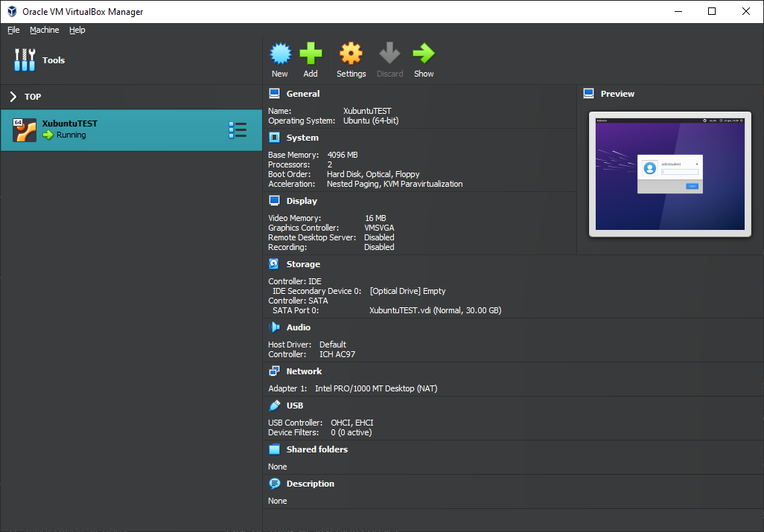Viewport: 764px width, 532px height.
Task: Click the XubuntuTEST OS logo icon
Action: [25, 130]
